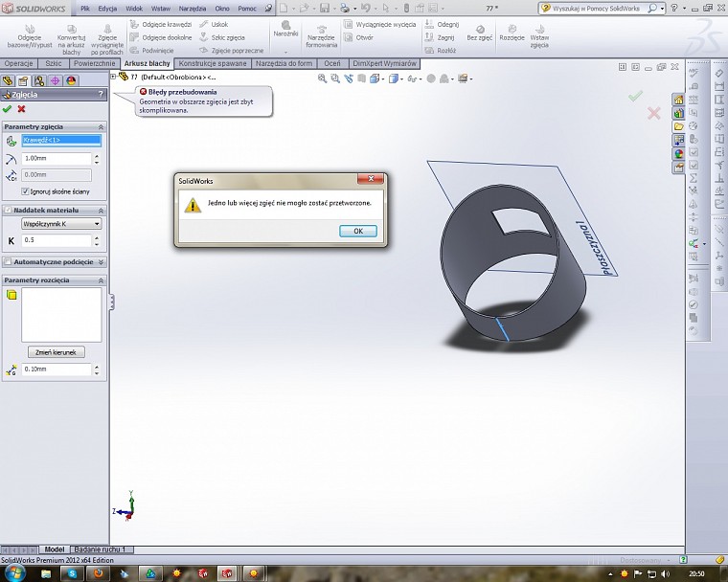The width and height of the screenshot is (728, 582).
Task: Select the Zgięcie poprzeczne tool
Action: point(231,50)
